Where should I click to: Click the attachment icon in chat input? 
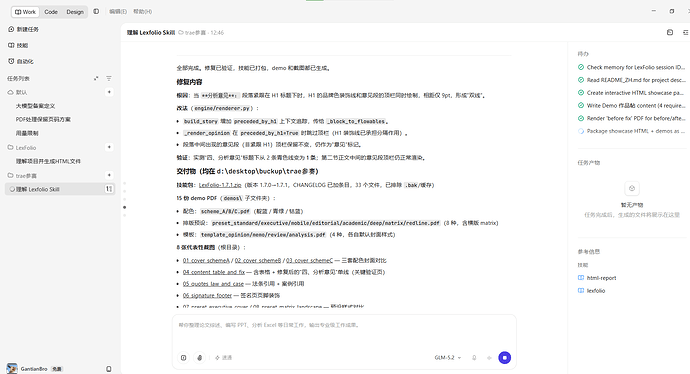(184, 358)
